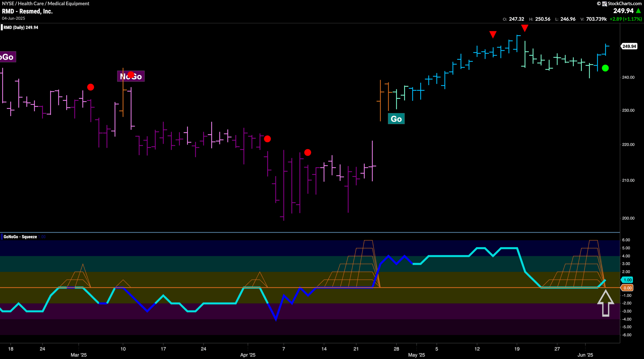Click the orange 0.00 zero-line tag

click(x=627, y=288)
